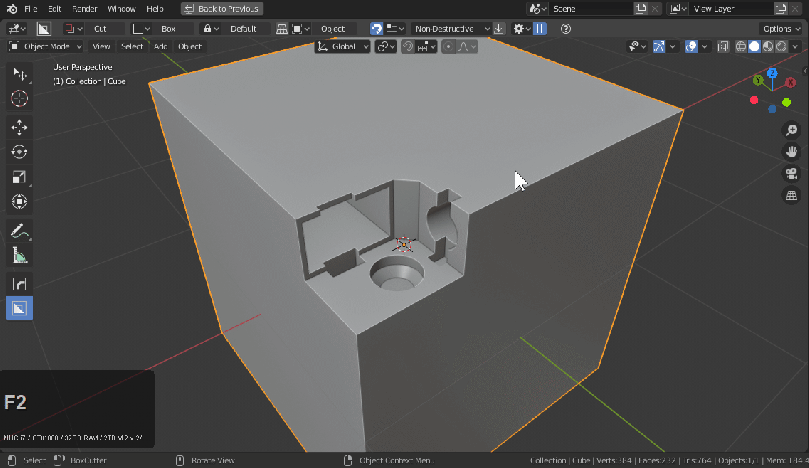Screen dimensions: 809x468
Task: Click the pan hand viewport gizmo
Action: point(791,152)
